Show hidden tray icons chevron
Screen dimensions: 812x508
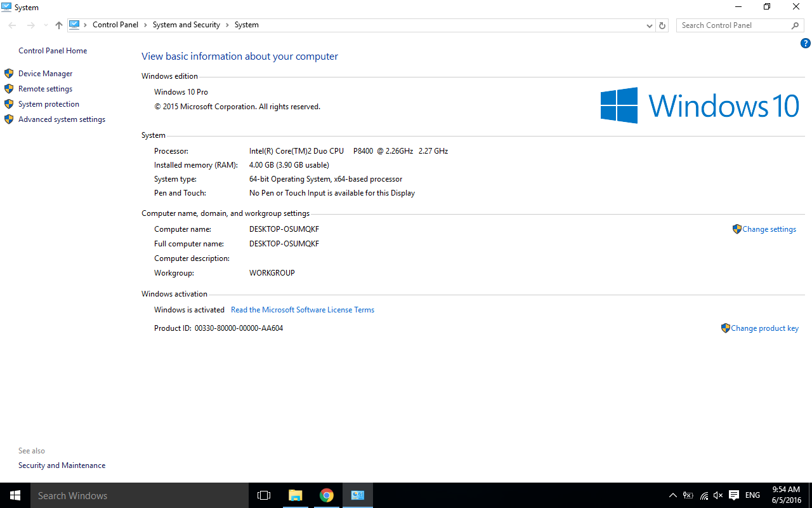(x=673, y=495)
